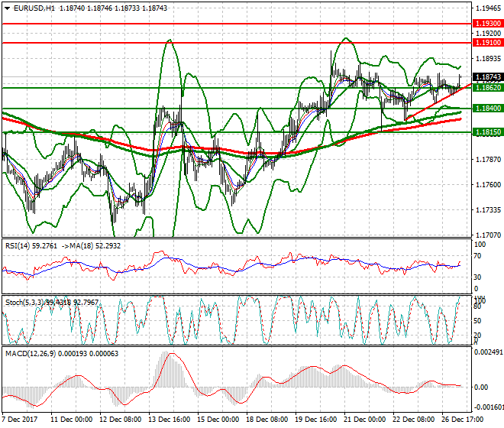Click the 1.17070 price scale value
This screenshot has width=504, height=428.
(x=488, y=235)
